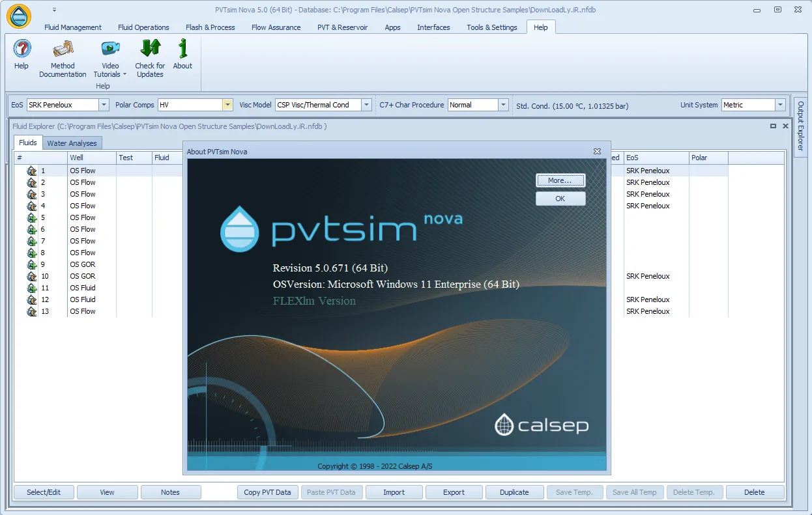Click the PVTsim application logo button
This screenshot has width=812, height=515.
pyautogui.click(x=19, y=16)
